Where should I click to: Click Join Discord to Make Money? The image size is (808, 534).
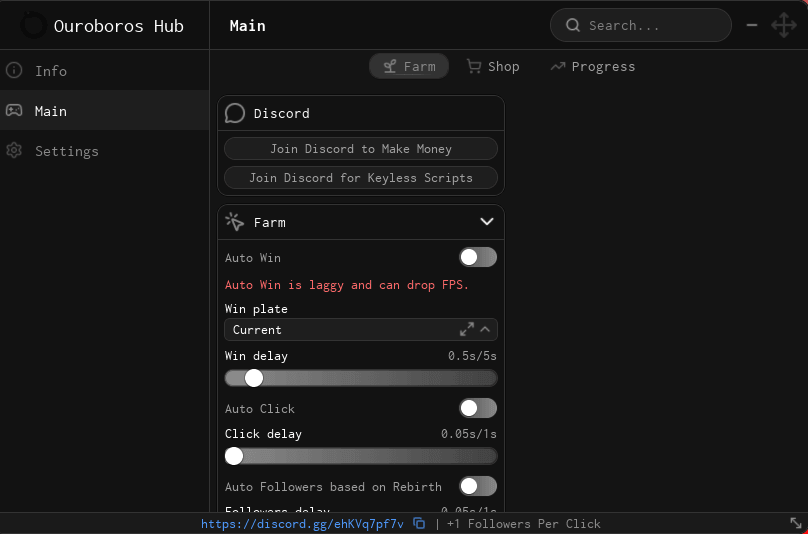point(361,149)
